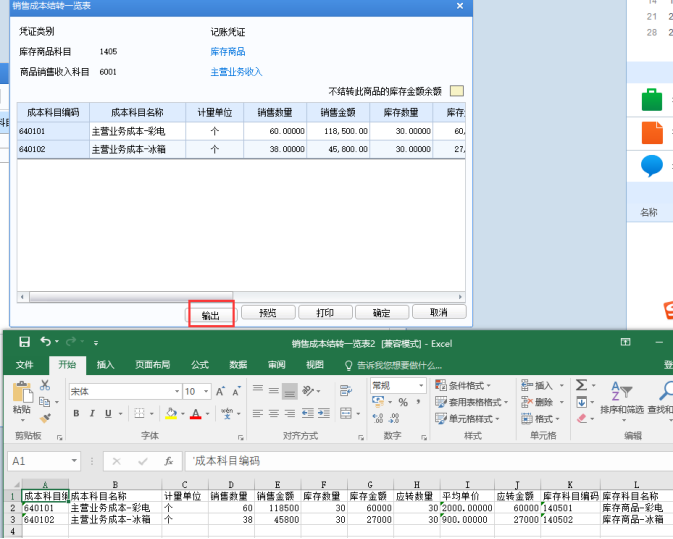Click the fill color bucket icon
This screenshot has width=673, height=539.
(171, 414)
